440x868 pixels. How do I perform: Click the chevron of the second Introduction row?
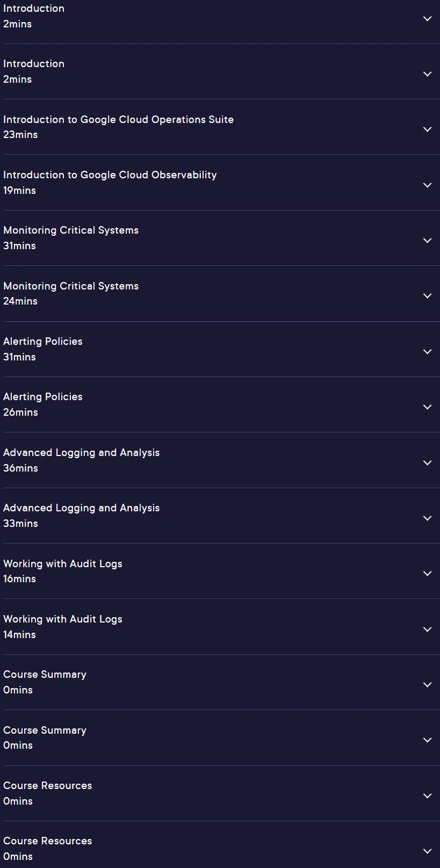[x=427, y=74]
